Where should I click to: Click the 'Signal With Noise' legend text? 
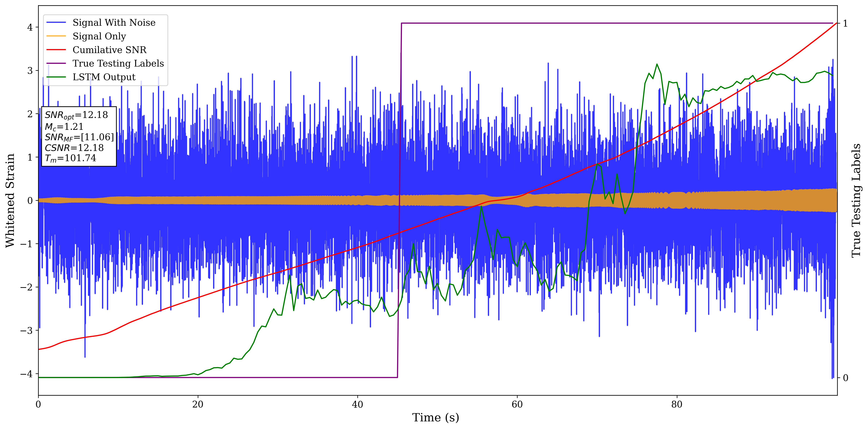[x=114, y=23]
